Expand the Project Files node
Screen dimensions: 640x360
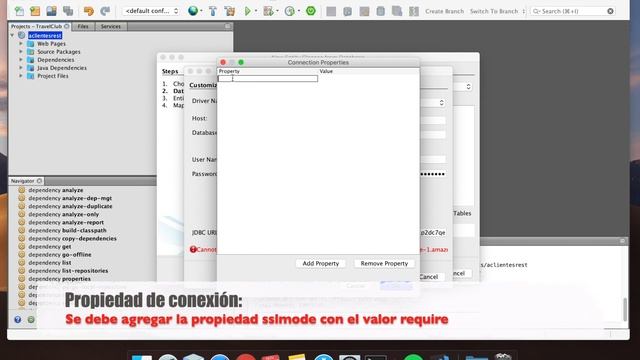[x=21, y=76]
